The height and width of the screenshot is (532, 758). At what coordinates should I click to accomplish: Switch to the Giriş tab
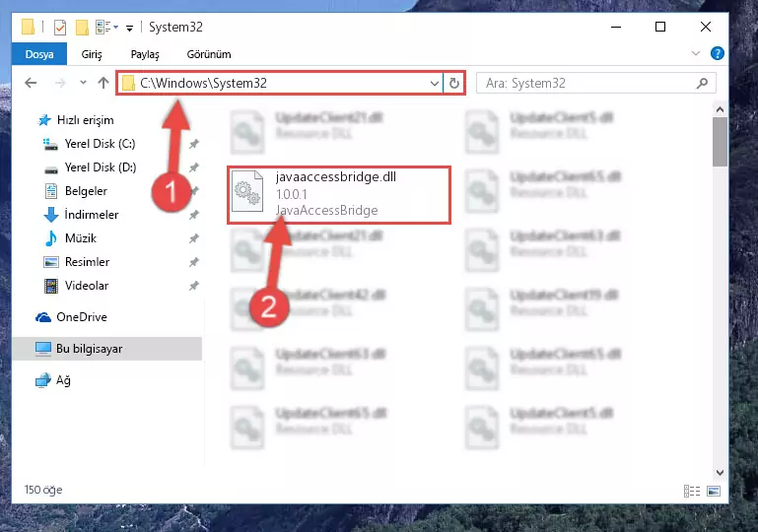click(92, 54)
